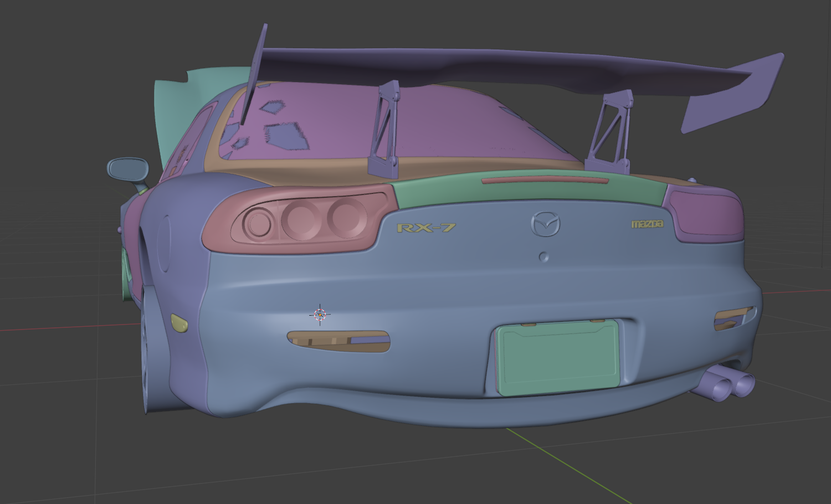The image size is (831, 504).
Task: Select the RX-7 emblem lettering
Action: click(x=426, y=228)
